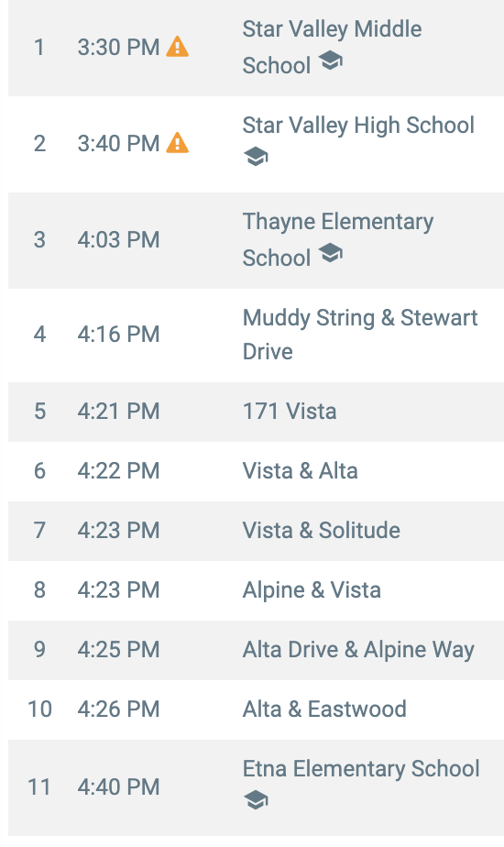Select Star Valley High School stop name
504x847 pixels.
[x=358, y=126]
